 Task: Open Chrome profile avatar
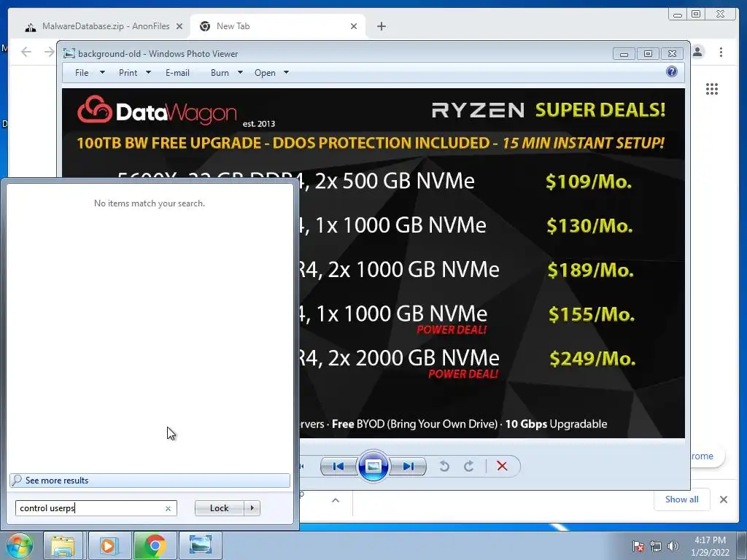tap(697, 52)
